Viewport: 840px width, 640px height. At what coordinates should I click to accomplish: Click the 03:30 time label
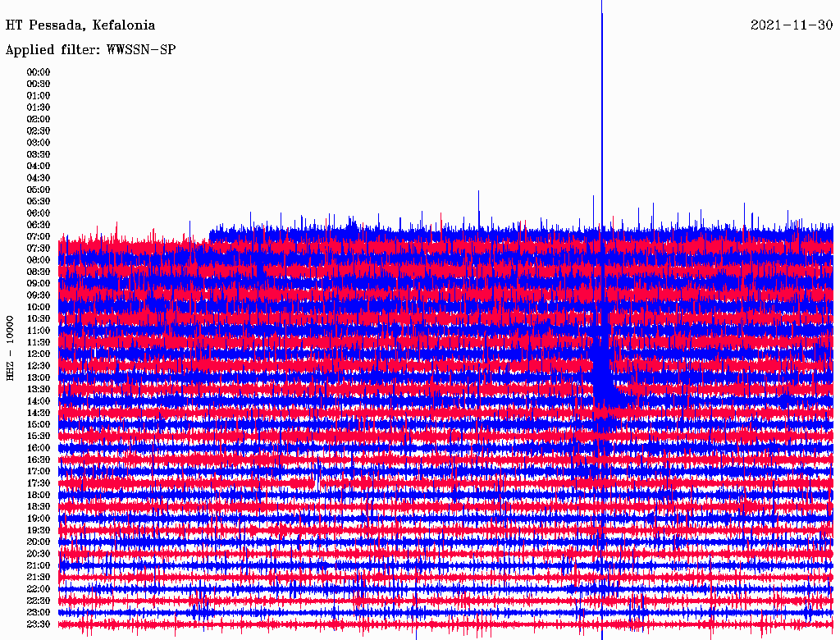39,154
